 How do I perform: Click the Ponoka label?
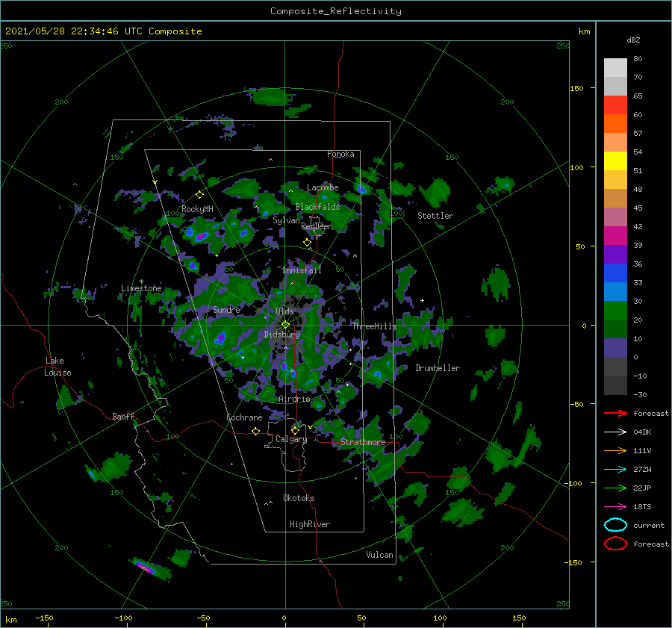(340, 154)
